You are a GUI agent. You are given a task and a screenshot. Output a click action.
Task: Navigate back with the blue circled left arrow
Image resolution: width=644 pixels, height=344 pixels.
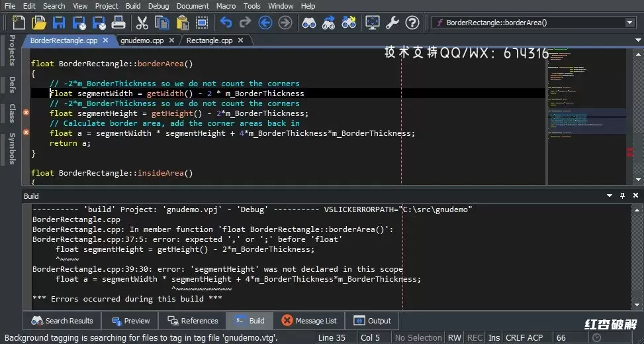[x=265, y=23]
